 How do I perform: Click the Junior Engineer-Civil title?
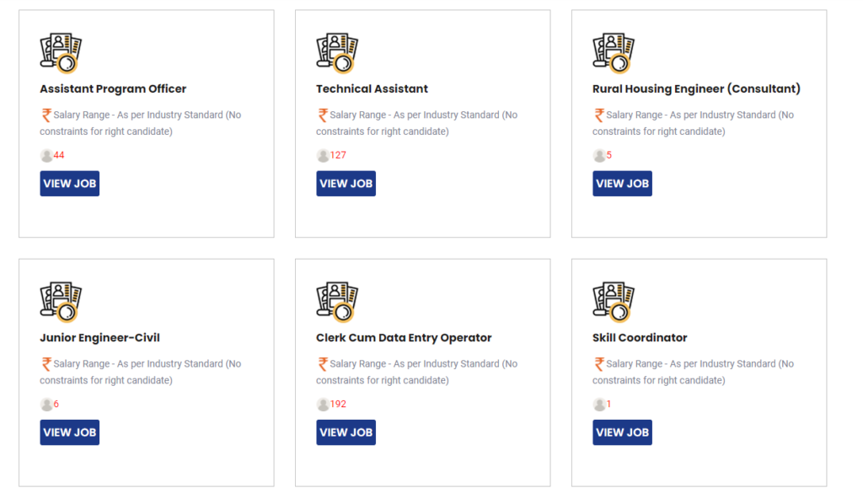[x=99, y=338]
